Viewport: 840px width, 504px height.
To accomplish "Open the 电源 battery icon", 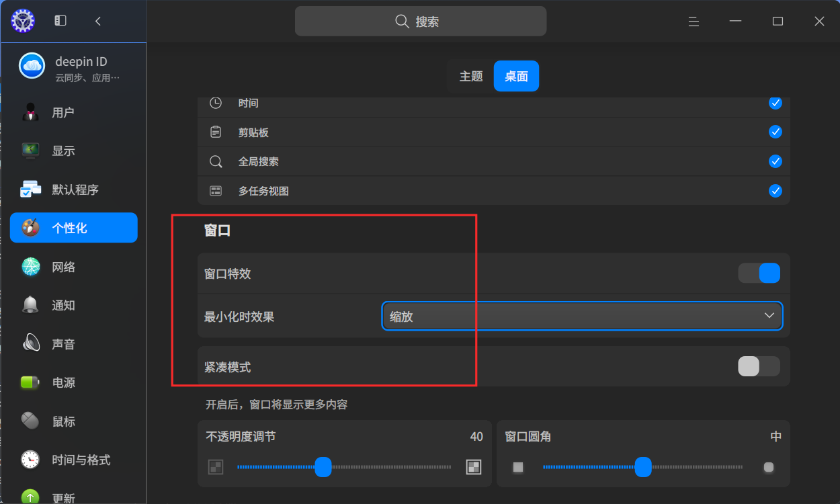I will (30, 382).
